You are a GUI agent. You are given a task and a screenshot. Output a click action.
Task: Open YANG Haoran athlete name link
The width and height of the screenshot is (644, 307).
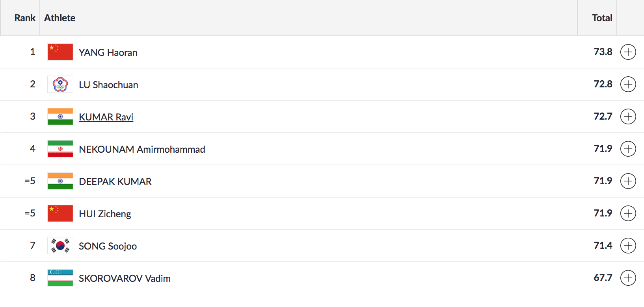pos(108,53)
